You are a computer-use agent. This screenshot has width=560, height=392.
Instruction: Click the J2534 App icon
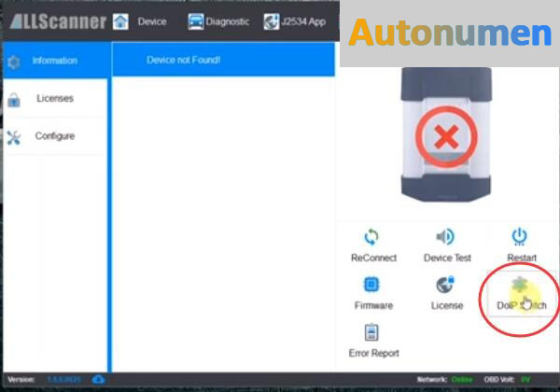(272, 21)
